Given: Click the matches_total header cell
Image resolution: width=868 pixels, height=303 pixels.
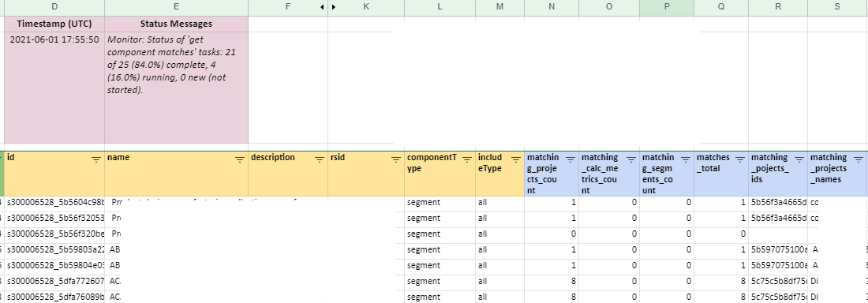Looking at the screenshot, I should point(721,174).
